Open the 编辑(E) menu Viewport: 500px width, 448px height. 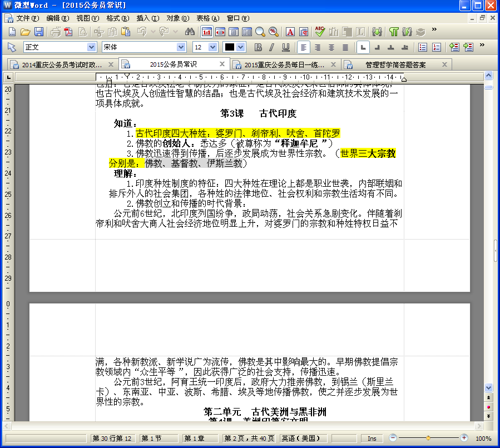click(x=58, y=18)
